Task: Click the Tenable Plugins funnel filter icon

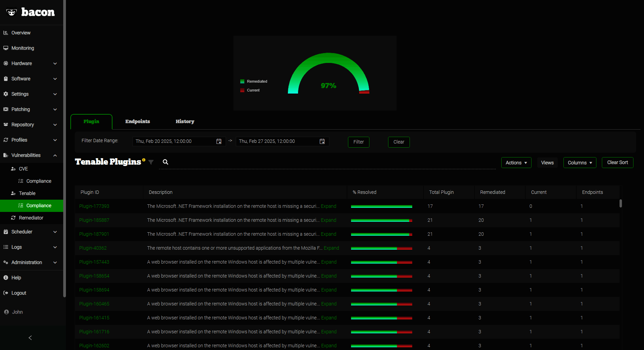Action: click(151, 162)
